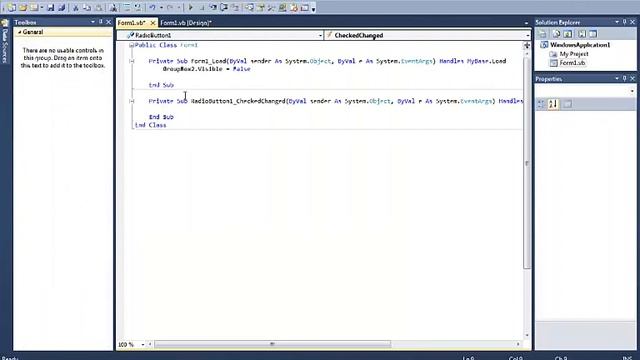The image size is (640, 360).
Task: Switch to the Form1.vb code tab
Action: 132,23
